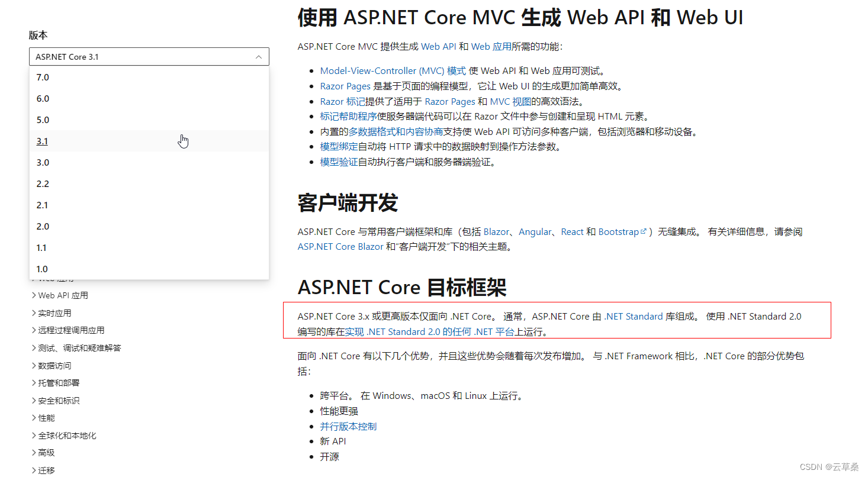
Task: Open the 标记帮助程序 link
Action: 349,117
